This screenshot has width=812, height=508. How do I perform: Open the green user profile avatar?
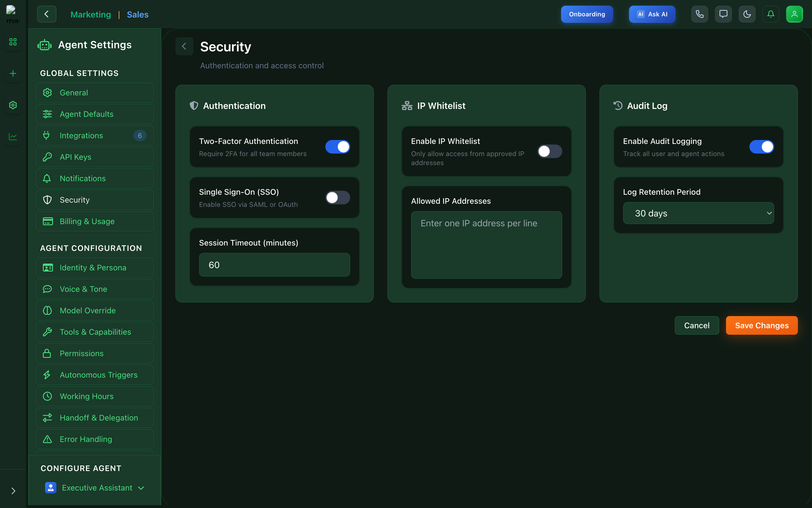pos(794,14)
